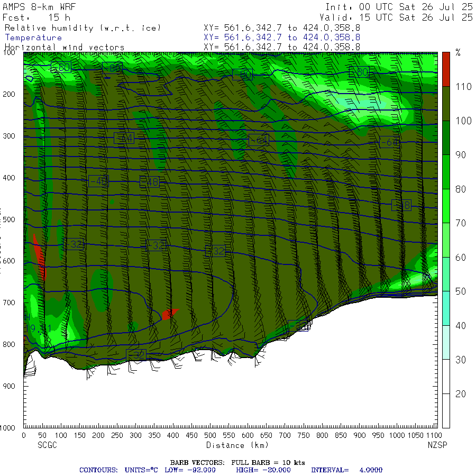Select the "Horizontal wind vectors" legend label
The height and width of the screenshot is (476, 476).
coord(65,48)
